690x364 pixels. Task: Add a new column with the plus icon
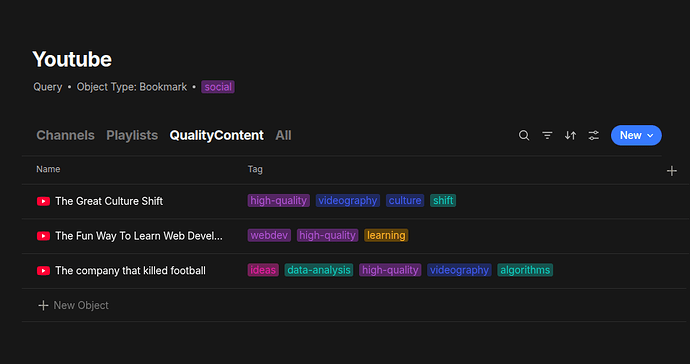[672, 171]
